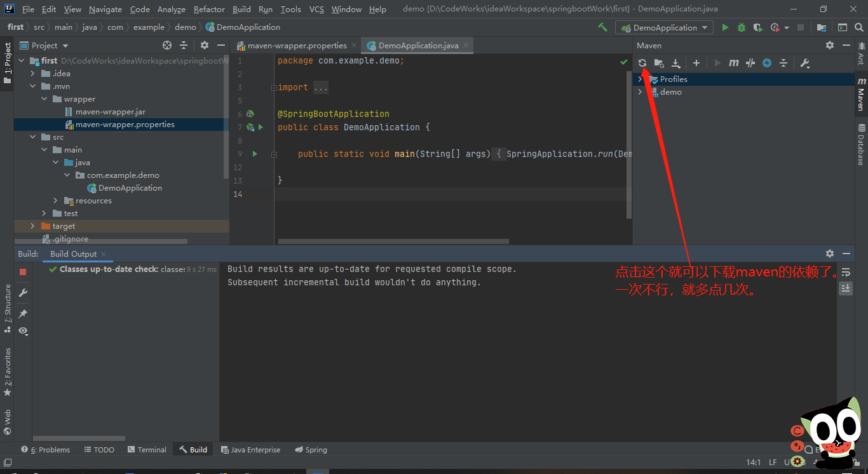Screen dimensions: 868x474
Task: Close the DemoApplication.java tab
Action: point(466,46)
